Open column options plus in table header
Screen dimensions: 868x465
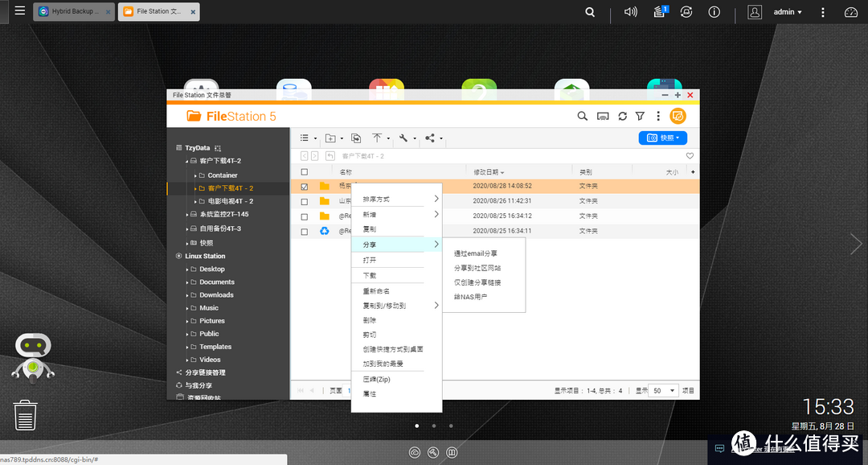click(x=693, y=172)
